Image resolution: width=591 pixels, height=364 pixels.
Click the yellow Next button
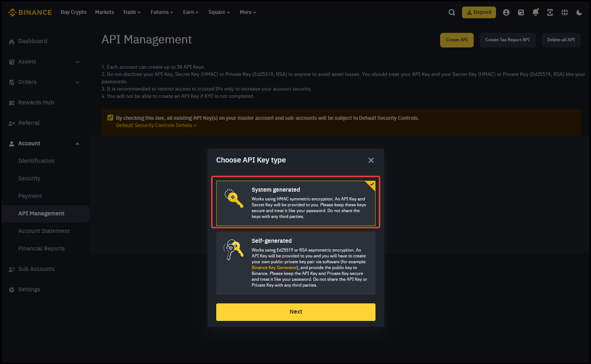click(295, 312)
